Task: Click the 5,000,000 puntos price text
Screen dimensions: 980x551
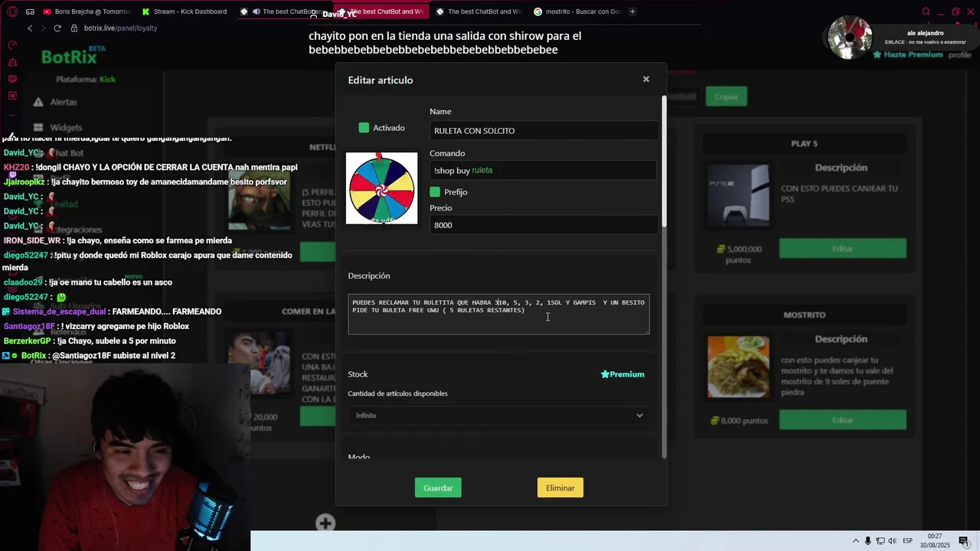Action: (738, 254)
